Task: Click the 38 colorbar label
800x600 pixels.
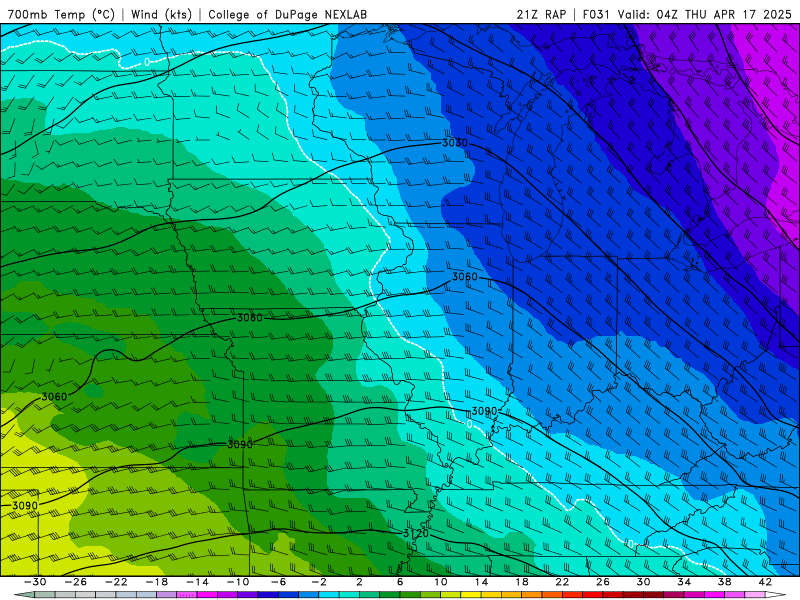Action: (724, 582)
